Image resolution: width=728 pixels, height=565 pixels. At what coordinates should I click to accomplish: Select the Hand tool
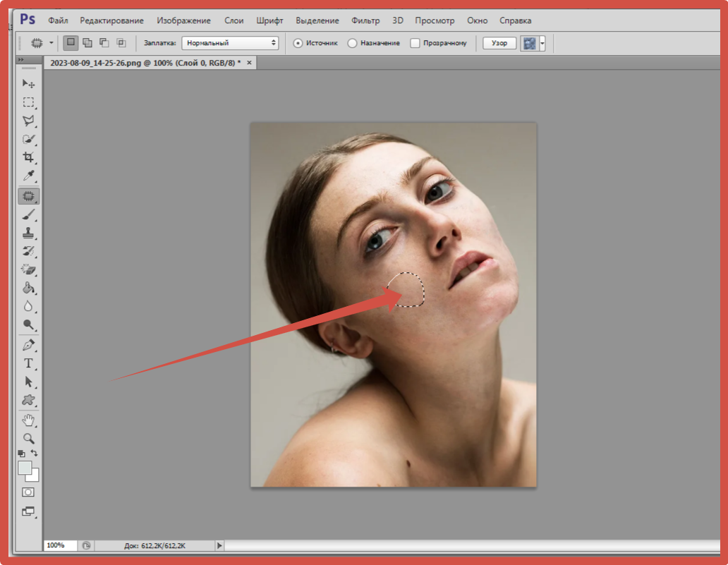[x=28, y=420]
